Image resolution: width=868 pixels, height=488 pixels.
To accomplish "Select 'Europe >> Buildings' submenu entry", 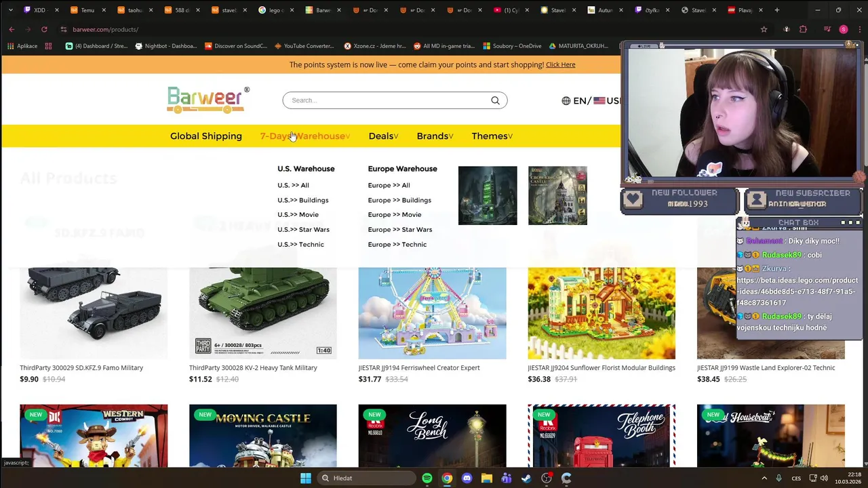I will coord(399,200).
